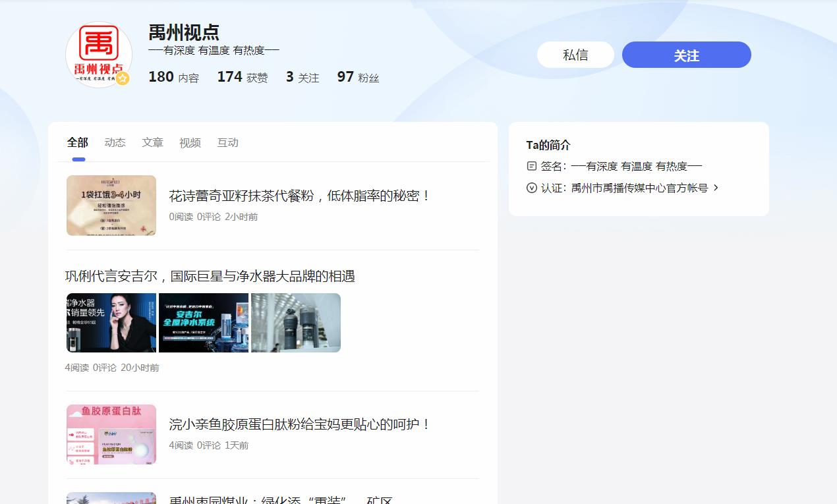The height and width of the screenshot is (504, 837).
Task: Click the gold verification badge on avatar
Action: [x=123, y=78]
